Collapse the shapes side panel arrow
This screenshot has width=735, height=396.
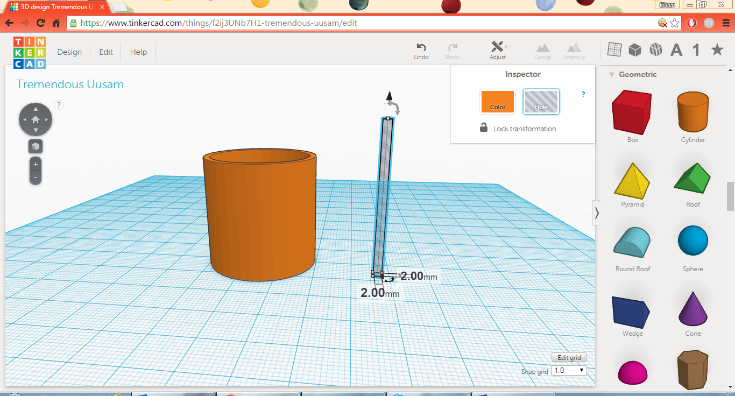pyautogui.click(x=596, y=213)
